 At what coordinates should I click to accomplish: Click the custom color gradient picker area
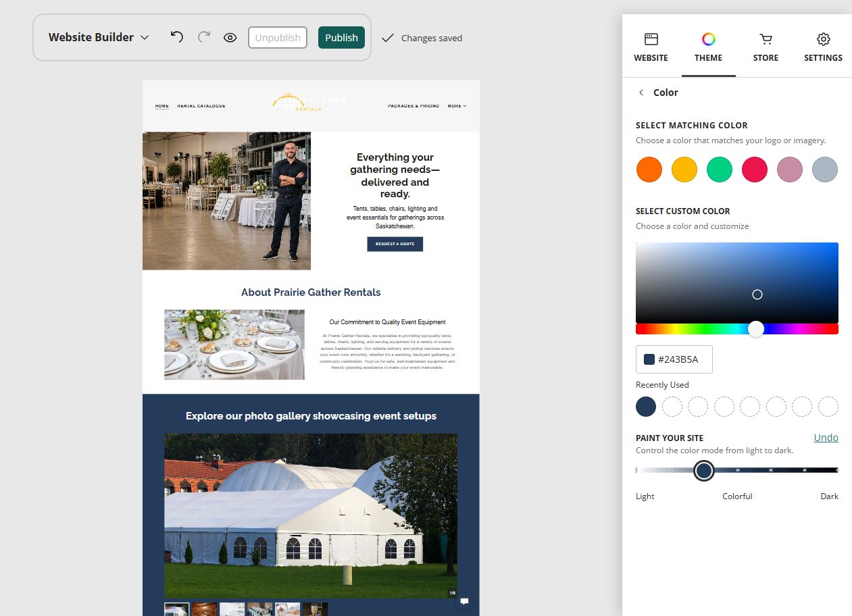click(x=737, y=282)
